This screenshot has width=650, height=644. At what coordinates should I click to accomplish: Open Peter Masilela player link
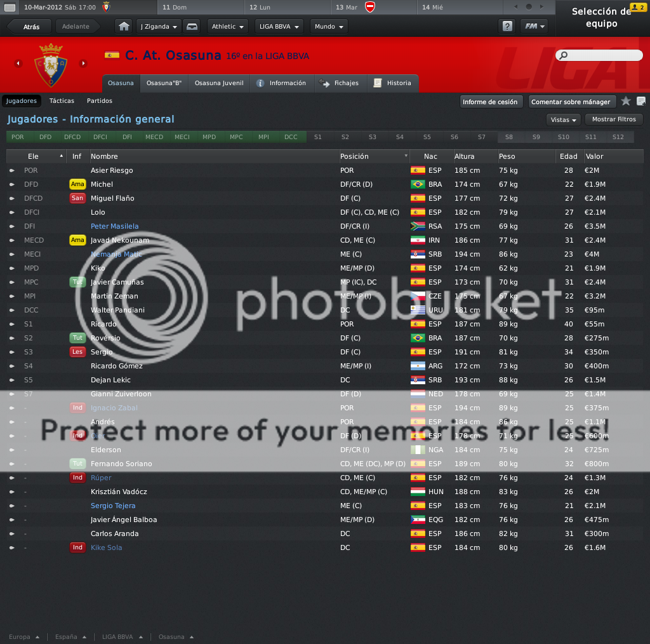pos(115,226)
